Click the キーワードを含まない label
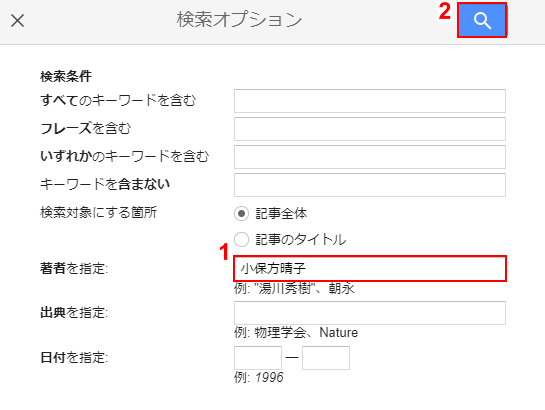The image size is (545, 410). point(105,184)
